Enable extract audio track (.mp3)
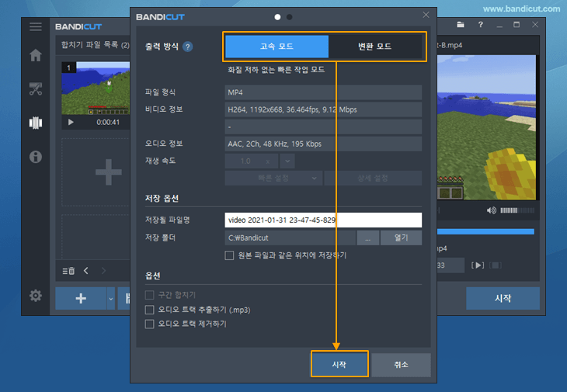 coord(149,310)
